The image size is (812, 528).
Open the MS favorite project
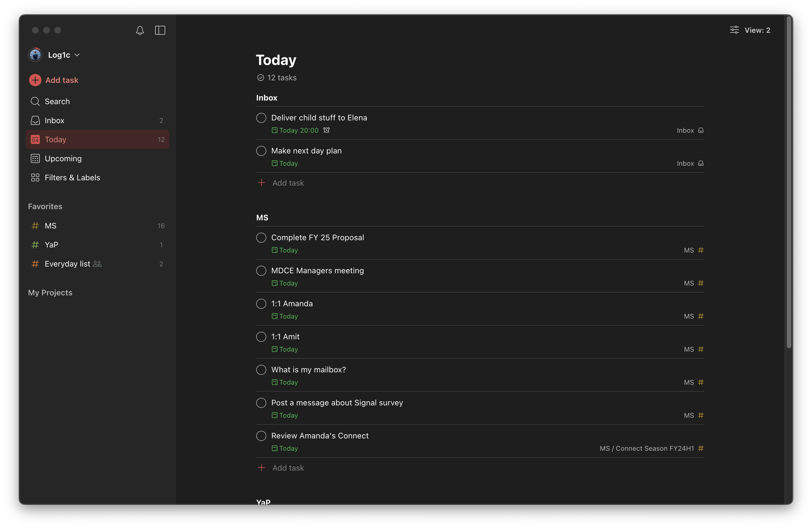coord(97,226)
